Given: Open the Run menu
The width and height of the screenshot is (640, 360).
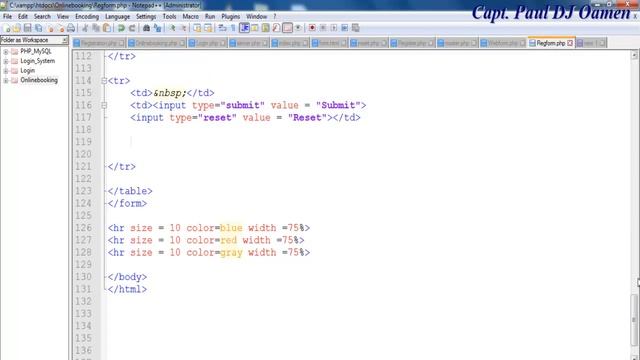Looking at the screenshot, I should click(210, 16).
